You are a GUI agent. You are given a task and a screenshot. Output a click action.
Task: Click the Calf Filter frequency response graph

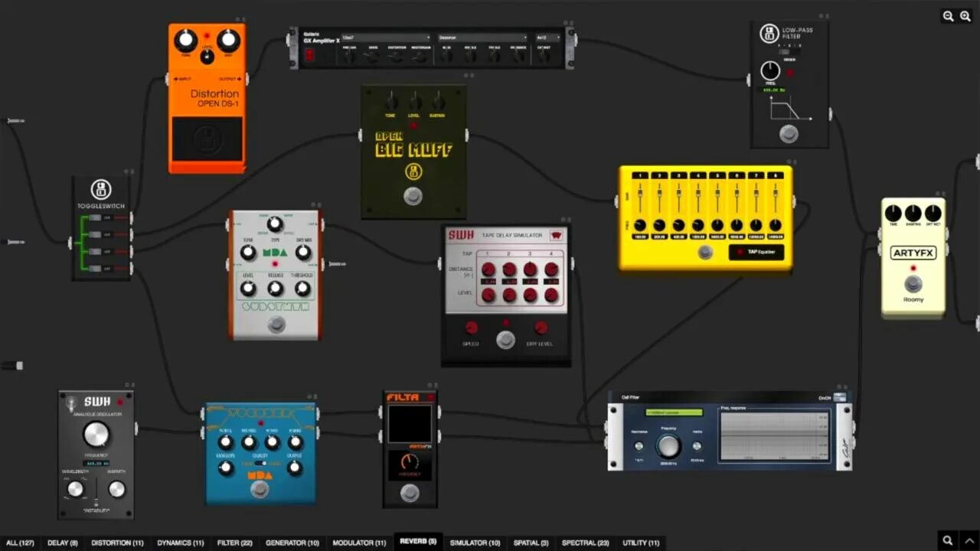[774, 435]
